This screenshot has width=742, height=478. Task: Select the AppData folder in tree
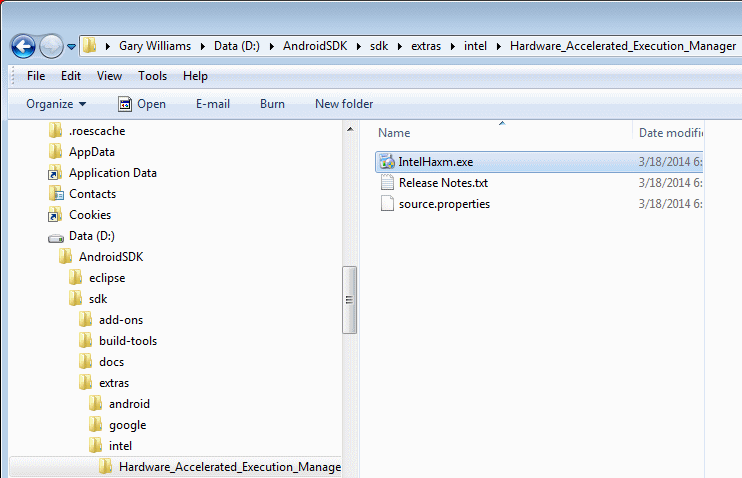(x=92, y=152)
